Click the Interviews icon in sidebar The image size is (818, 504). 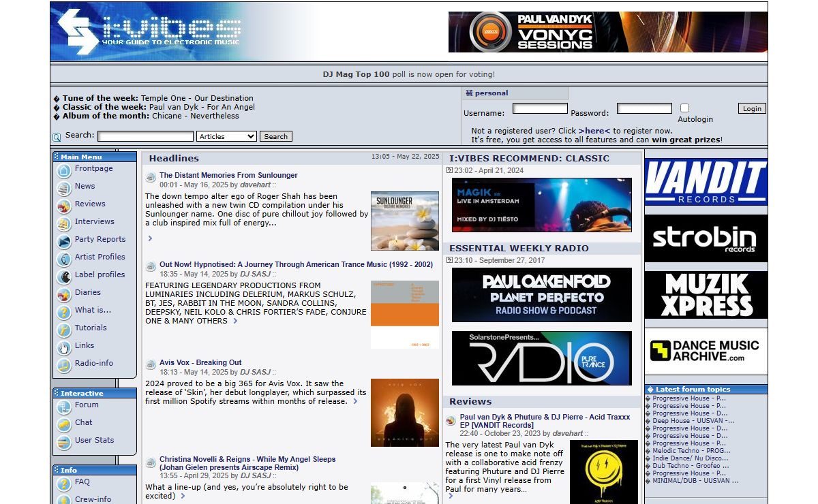click(x=64, y=223)
